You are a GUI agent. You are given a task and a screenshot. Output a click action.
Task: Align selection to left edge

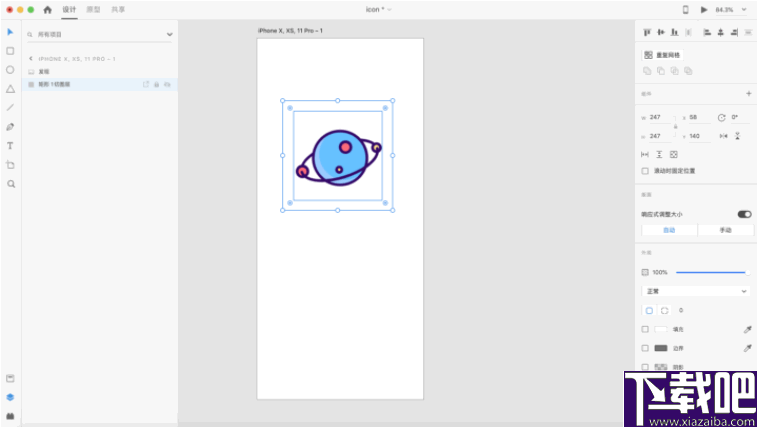tap(707, 32)
